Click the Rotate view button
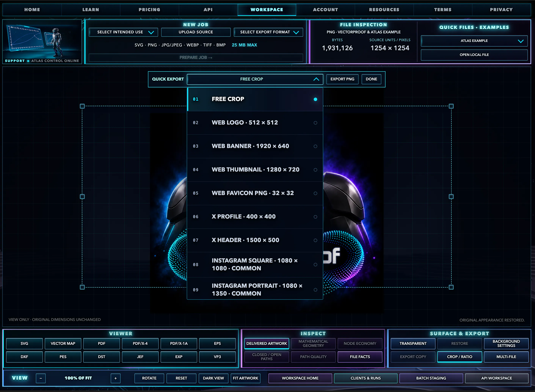 (x=149, y=378)
